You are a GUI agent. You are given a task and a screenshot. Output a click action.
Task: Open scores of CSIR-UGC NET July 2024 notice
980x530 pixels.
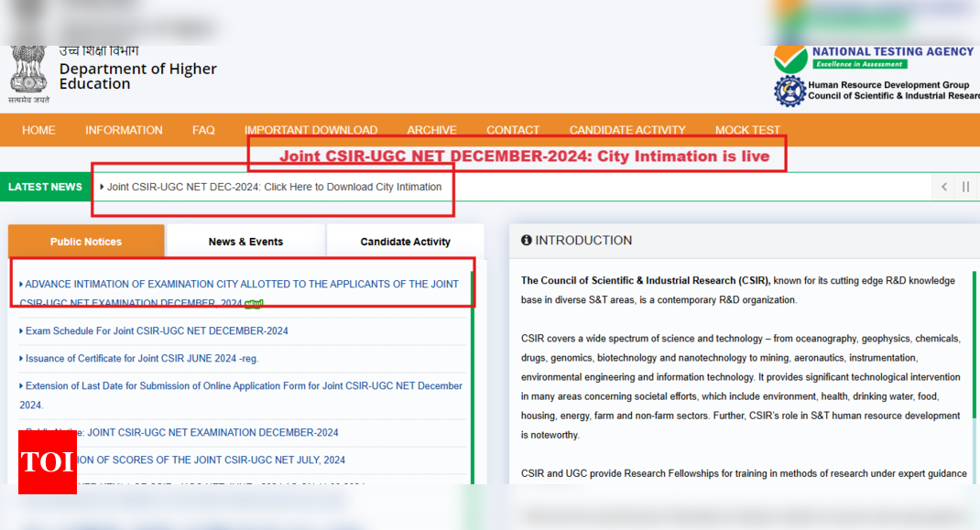(211, 460)
